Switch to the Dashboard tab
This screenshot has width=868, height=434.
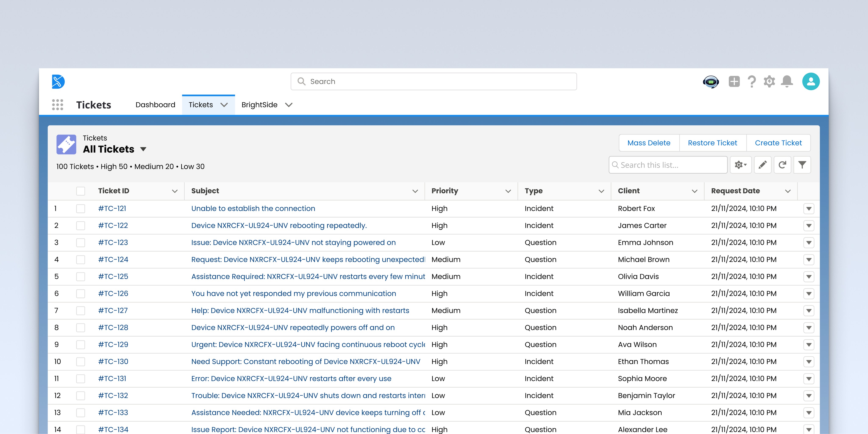(x=155, y=105)
